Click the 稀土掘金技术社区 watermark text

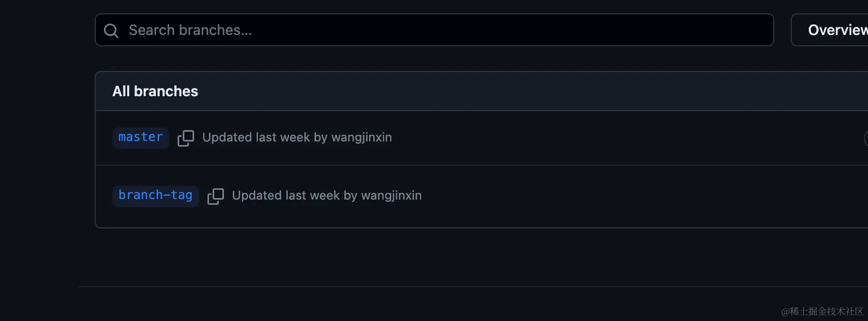pos(822,311)
